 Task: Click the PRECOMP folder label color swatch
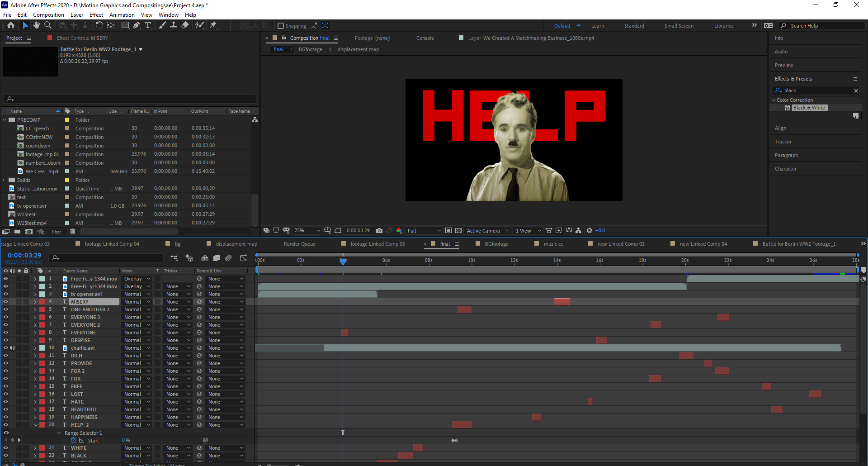click(67, 120)
